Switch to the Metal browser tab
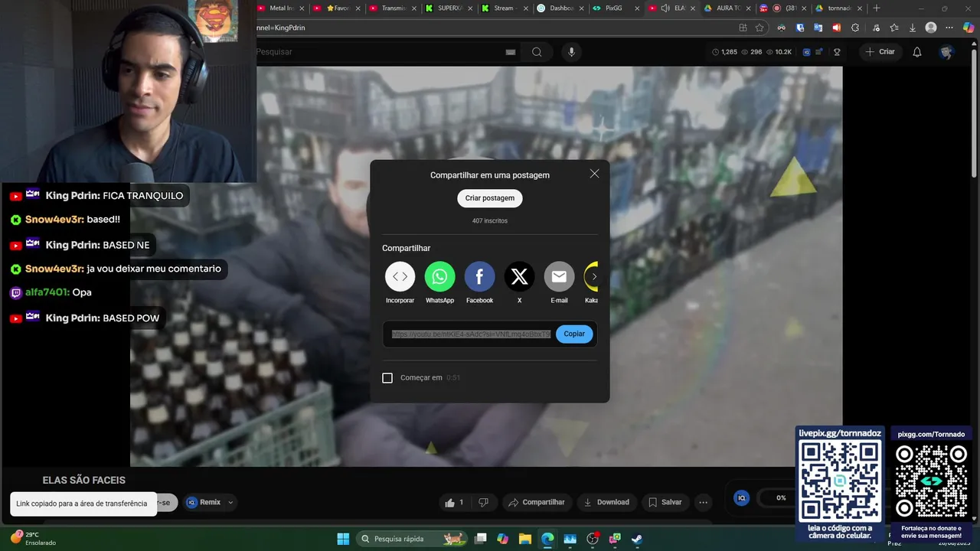Image resolution: width=980 pixels, height=551 pixels. 280,8
